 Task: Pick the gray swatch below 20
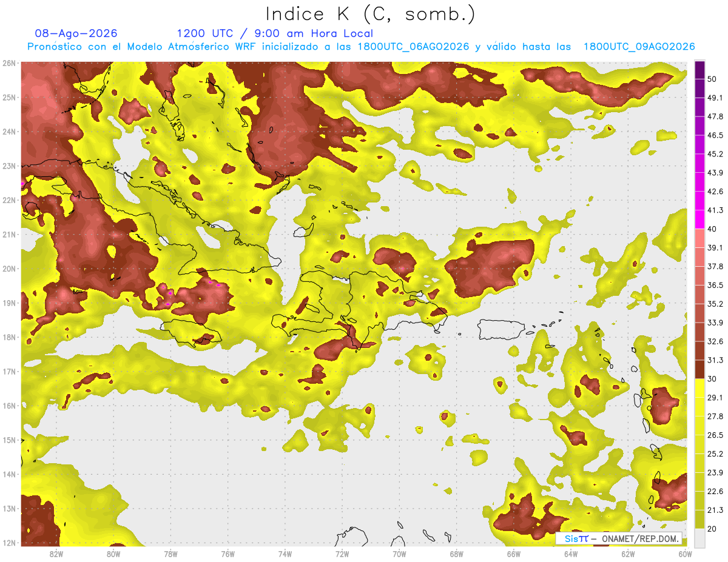(x=699, y=538)
